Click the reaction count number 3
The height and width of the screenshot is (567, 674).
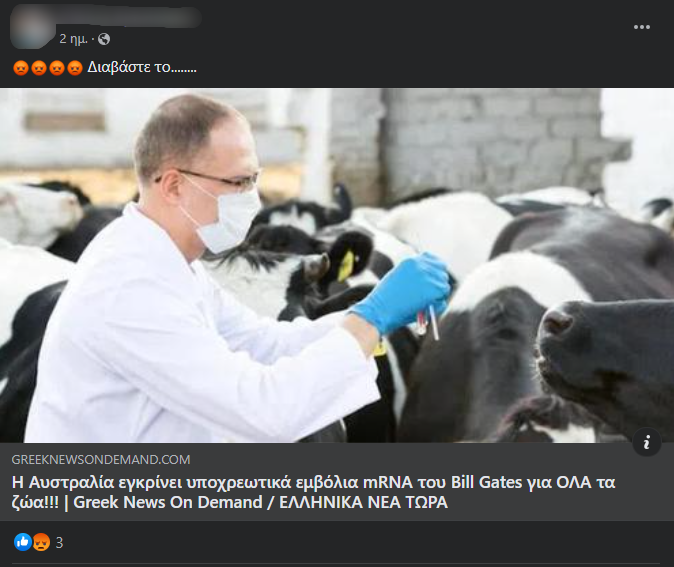[59, 542]
